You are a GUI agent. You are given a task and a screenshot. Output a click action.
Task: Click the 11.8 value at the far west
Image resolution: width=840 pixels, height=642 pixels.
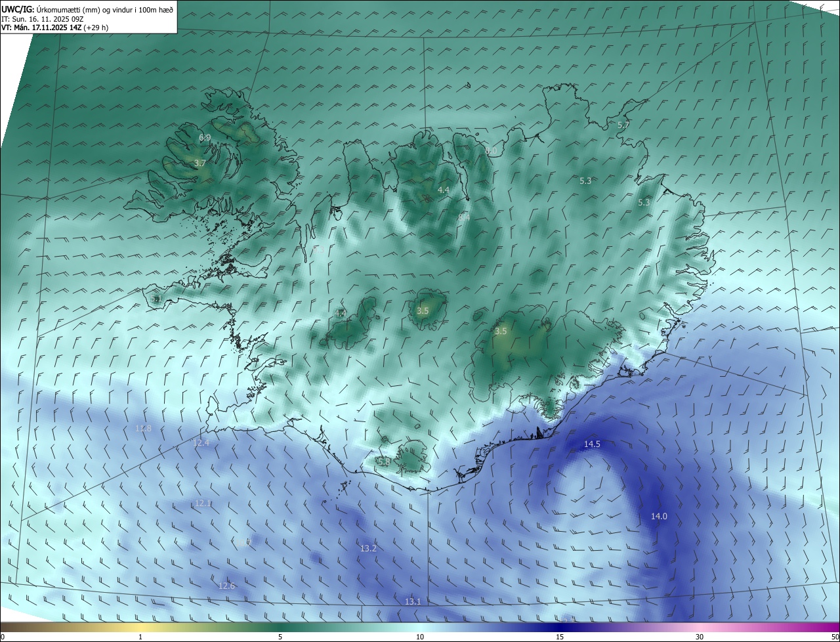pyautogui.click(x=143, y=429)
